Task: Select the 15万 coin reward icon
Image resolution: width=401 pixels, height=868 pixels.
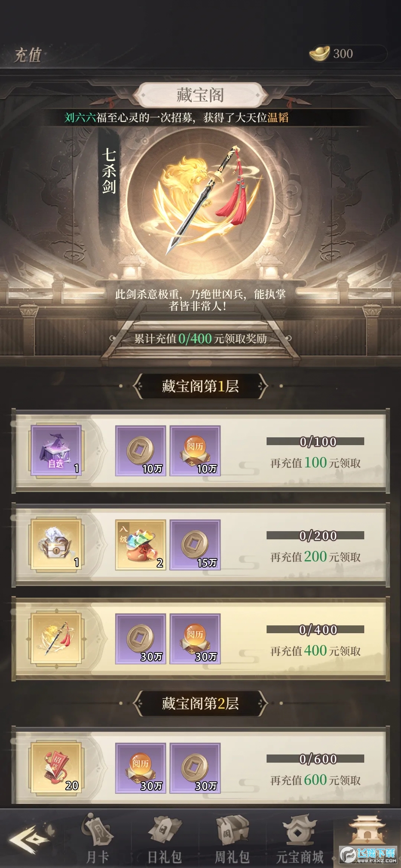Action: (x=195, y=545)
